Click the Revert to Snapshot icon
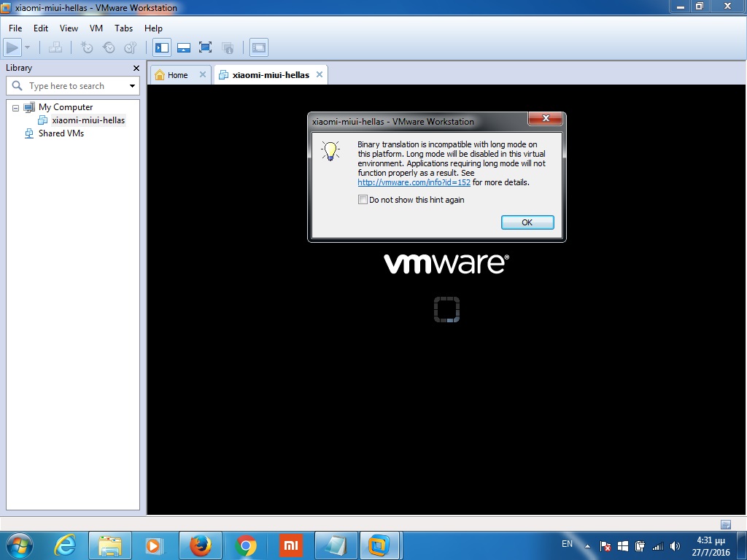This screenshot has width=747, height=560. (109, 47)
